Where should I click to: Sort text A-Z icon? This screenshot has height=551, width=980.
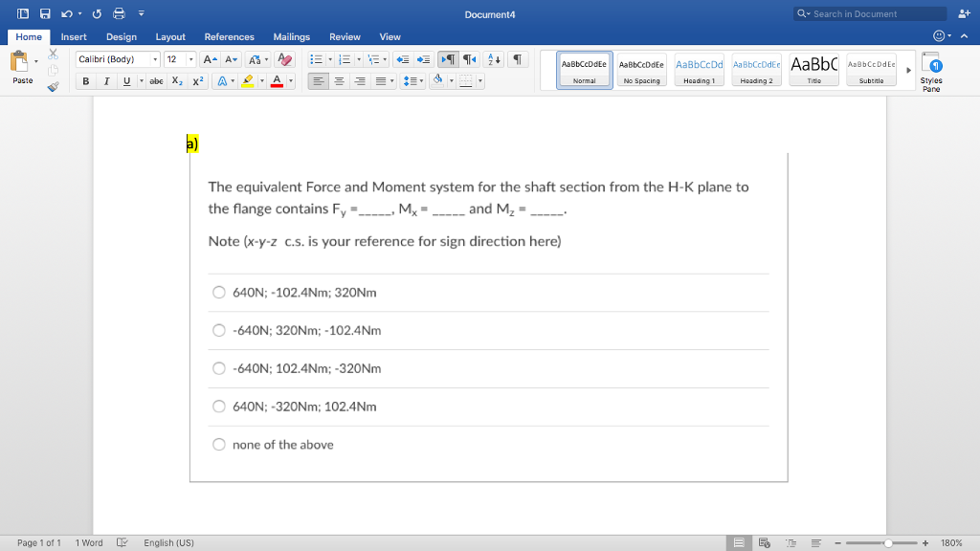pos(494,59)
